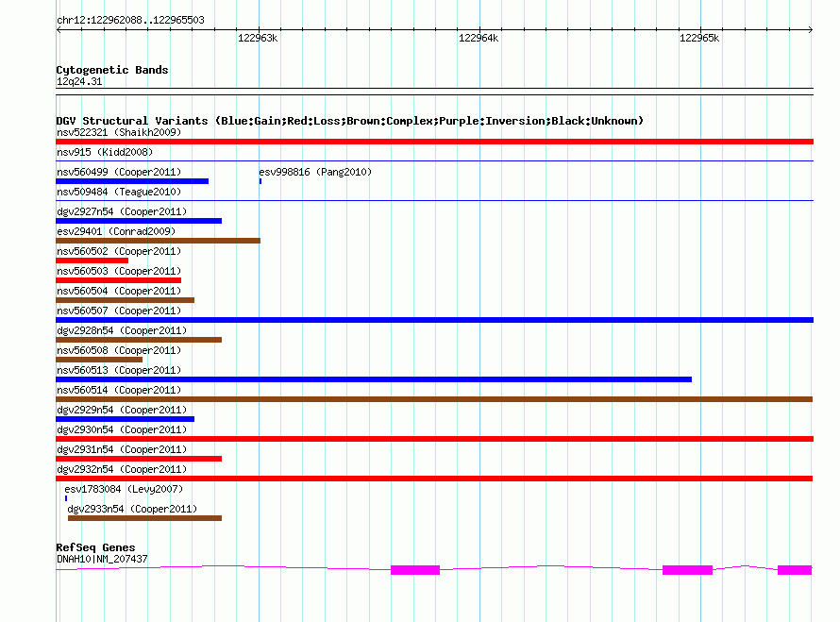Click the small esv998816 blue marker
Screen dimensions: 840x622
coord(260,181)
